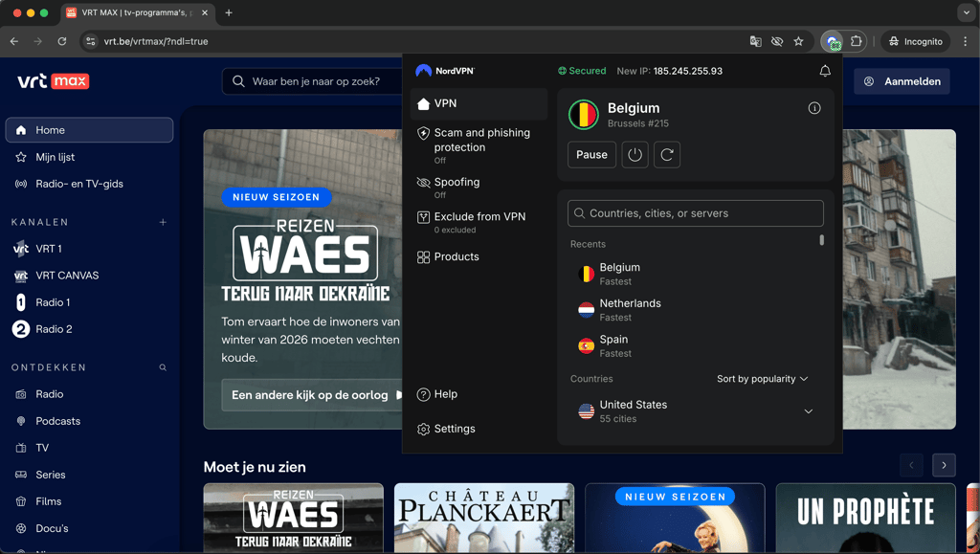Open Un Prophète thumbnail
980x554 pixels.
coord(865,518)
